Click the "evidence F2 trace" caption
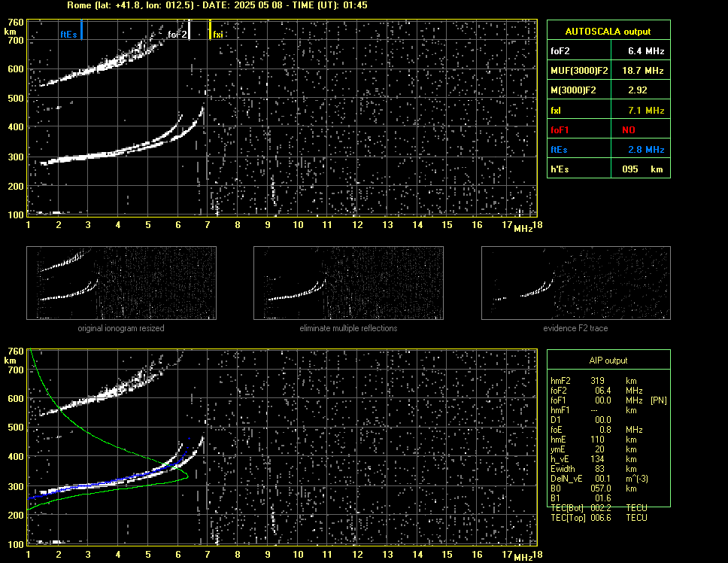The width and height of the screenshot is (728, 563). 576,328
